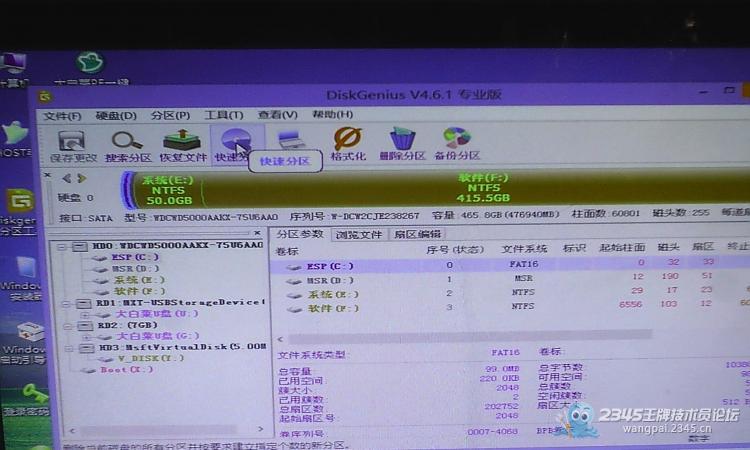Click left arrow of tree panel scrollbar
The width and height of the screenshot is (750, 450).
[x=72, y=431]
